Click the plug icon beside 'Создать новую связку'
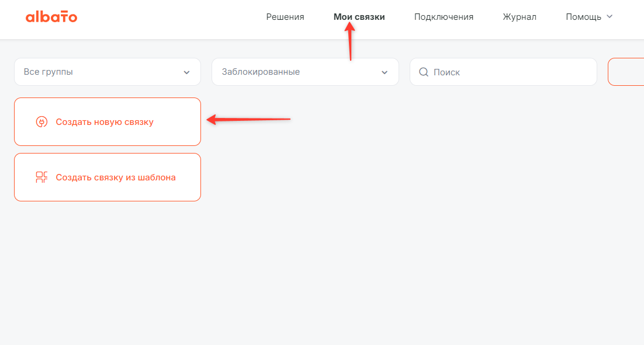Viewport: 644px width, 345px height. tap(41, 122)
